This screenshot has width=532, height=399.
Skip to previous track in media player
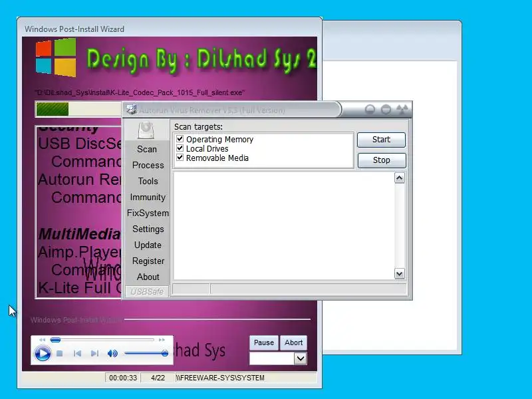pyautogui.click(x=77, y=354)
